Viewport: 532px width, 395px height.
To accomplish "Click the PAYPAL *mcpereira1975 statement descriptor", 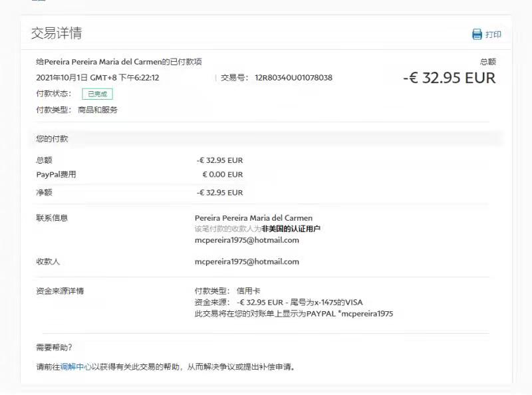I will point(350,313).
